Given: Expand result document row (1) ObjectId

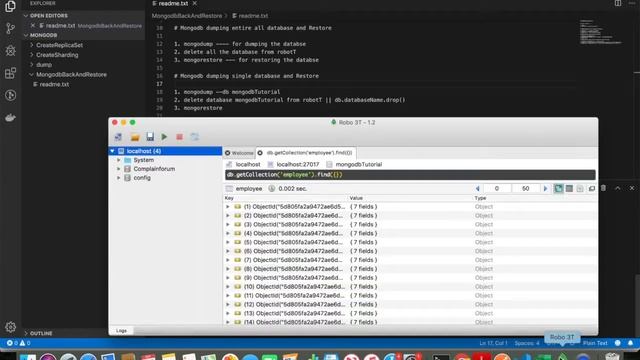Looking at the screenshot, I should pyautogui.click(x=228, y=207).
